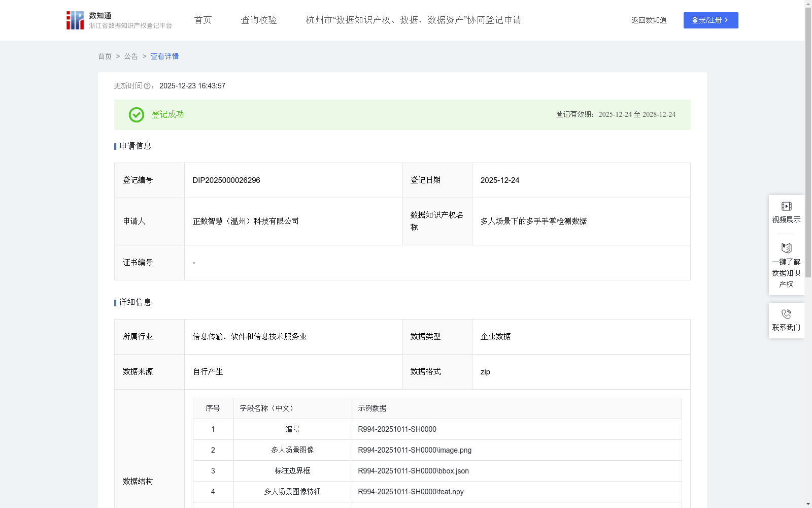
Task: Click field name 标注边界框
Action: pos(292,471)
